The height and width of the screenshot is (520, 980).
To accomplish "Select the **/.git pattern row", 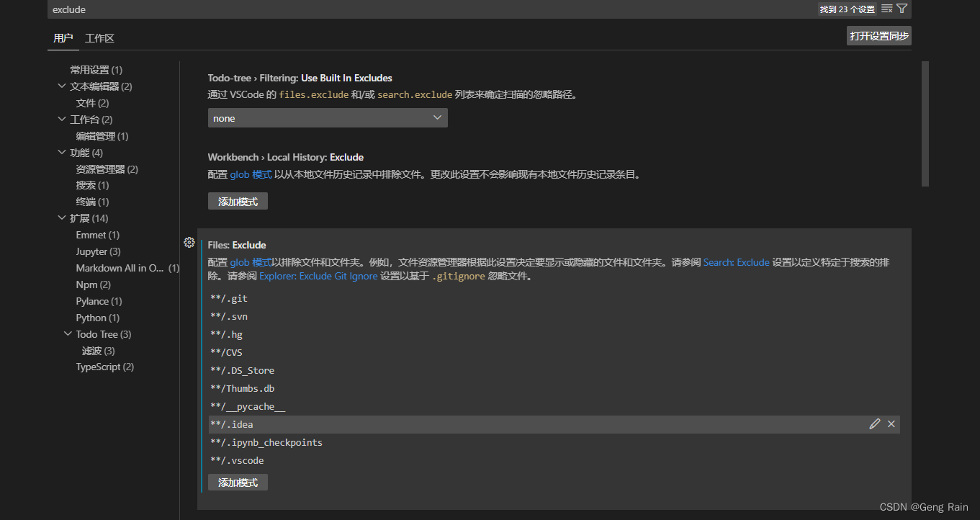I will [554, 298].
